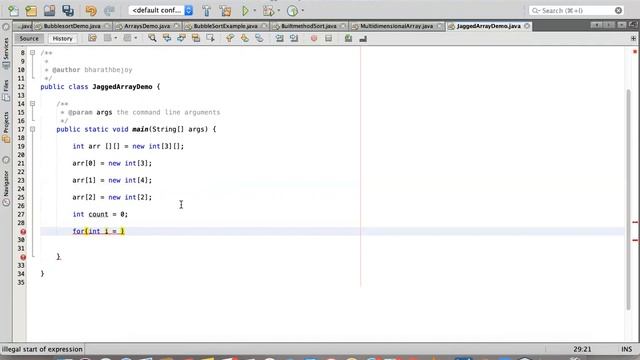Click the error glyph on line 32
The width and height of the screenshot is (640, 360).
point(23,257)
